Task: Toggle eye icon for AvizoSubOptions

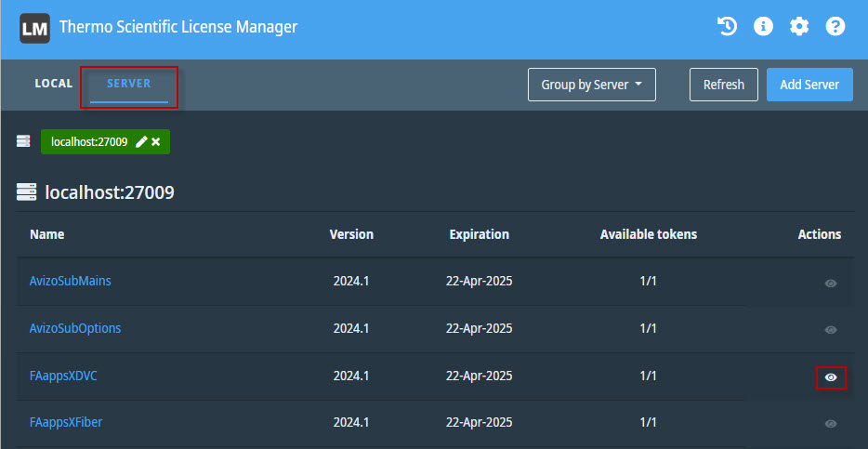Action: [x=831, y=330]
